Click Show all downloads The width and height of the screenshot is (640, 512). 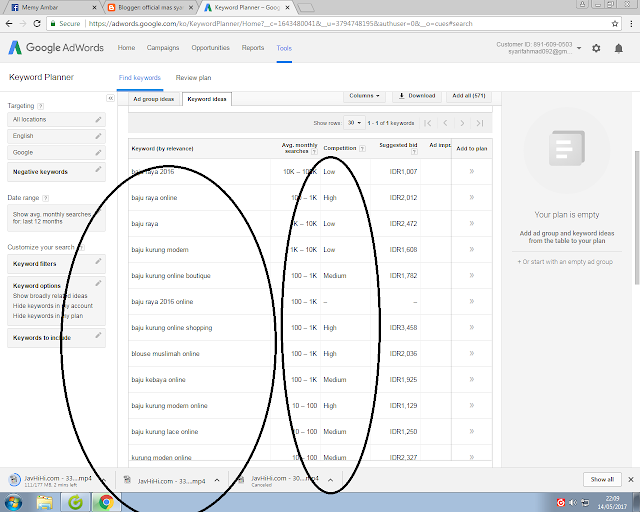602,479
